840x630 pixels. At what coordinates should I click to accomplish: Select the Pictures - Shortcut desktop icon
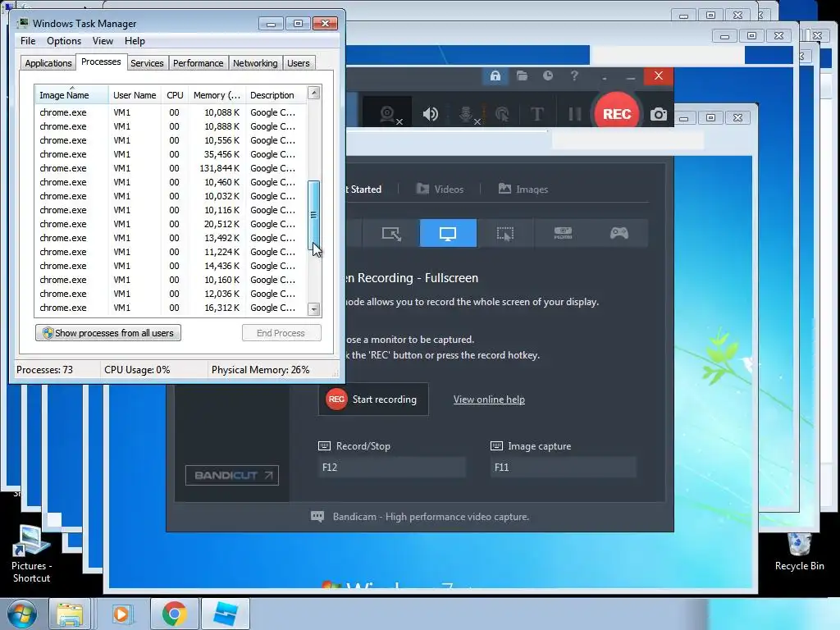31,555
